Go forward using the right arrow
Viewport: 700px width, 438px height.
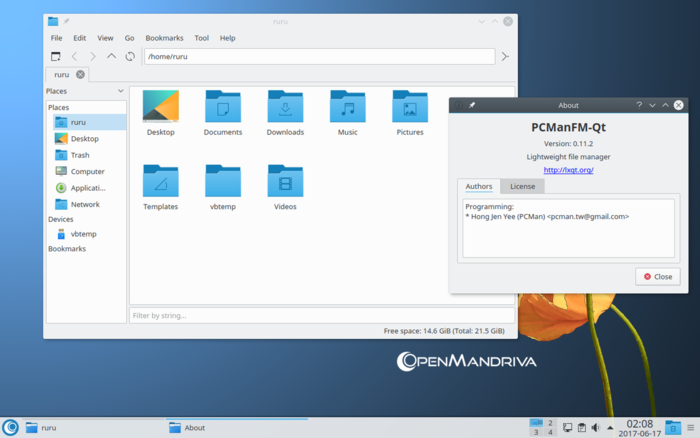click(93, 56)
